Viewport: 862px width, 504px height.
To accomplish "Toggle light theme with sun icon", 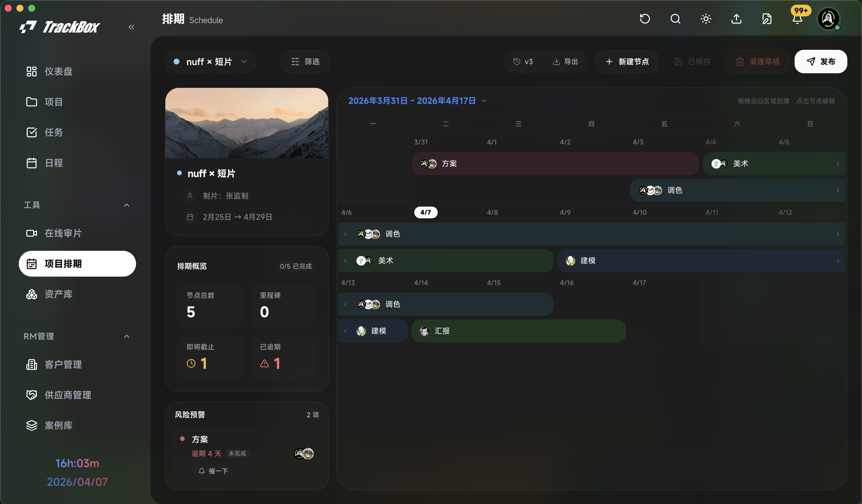I will click(706, 19).
